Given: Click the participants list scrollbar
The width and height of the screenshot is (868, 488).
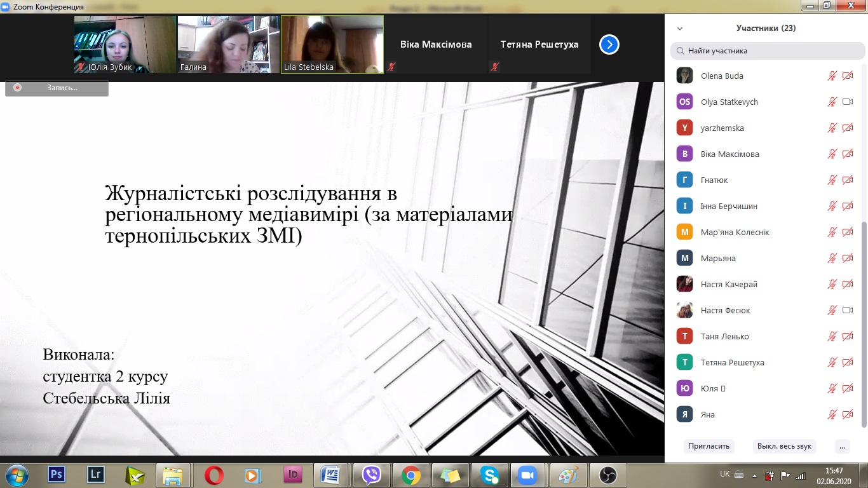Looking at the screenshot, I should click(864, 324).
